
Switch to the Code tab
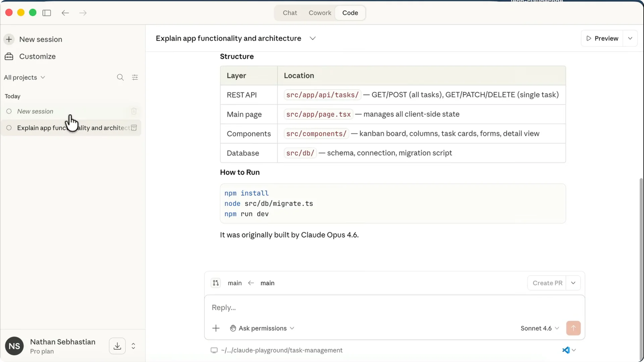pyautogui.click(x=350, y=13)
